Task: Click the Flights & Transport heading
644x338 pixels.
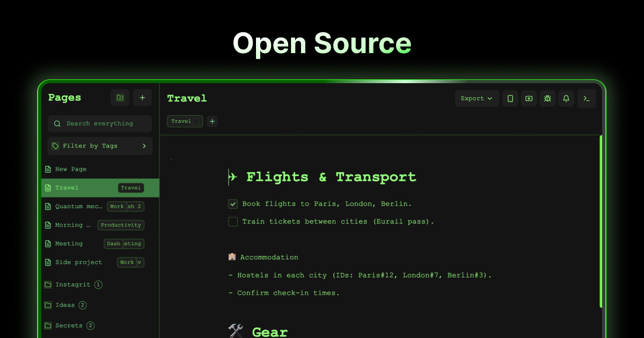Action: point(331,177)
